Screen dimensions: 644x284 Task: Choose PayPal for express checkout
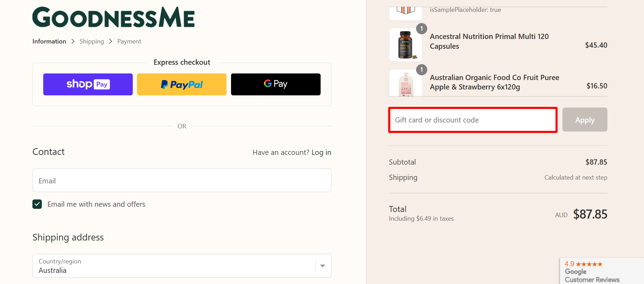click(x=181, y=84)
